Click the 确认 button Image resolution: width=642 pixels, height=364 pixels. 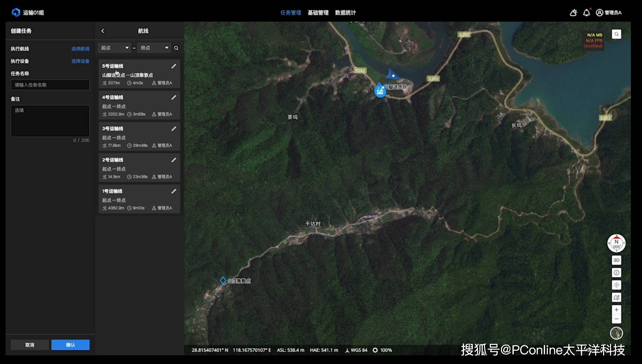(x=71, y=345)
